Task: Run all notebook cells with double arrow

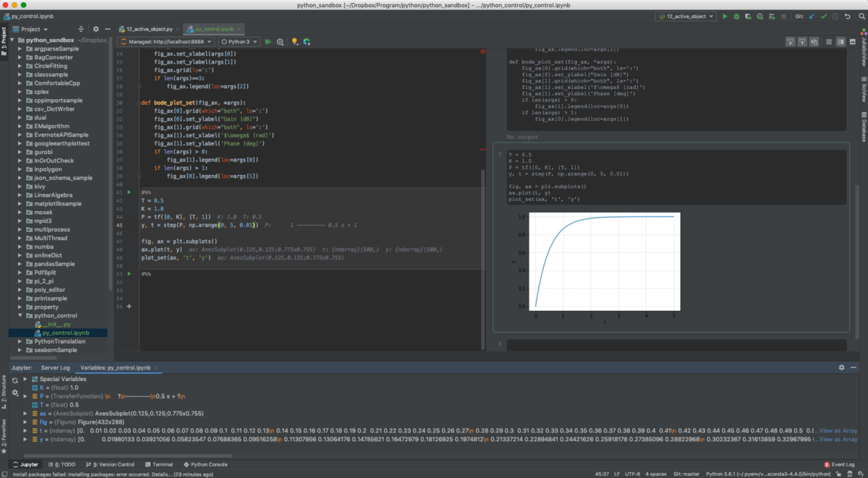Action: point(268,42)
